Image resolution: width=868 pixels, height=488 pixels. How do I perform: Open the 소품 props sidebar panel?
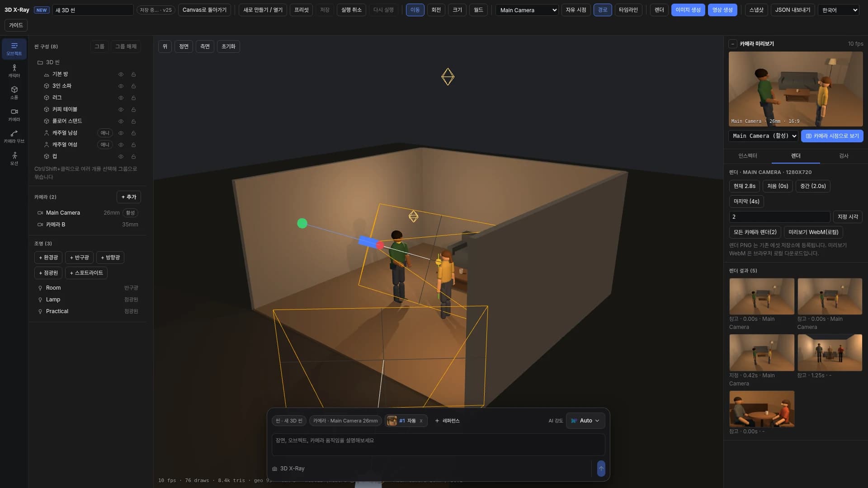(14, 93)
